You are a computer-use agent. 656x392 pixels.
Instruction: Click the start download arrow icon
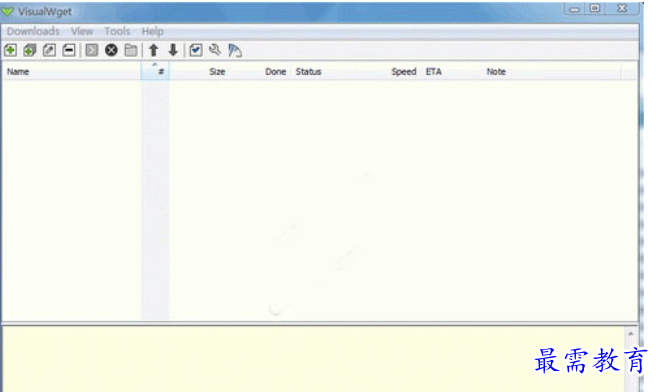[x=92, y=50]
